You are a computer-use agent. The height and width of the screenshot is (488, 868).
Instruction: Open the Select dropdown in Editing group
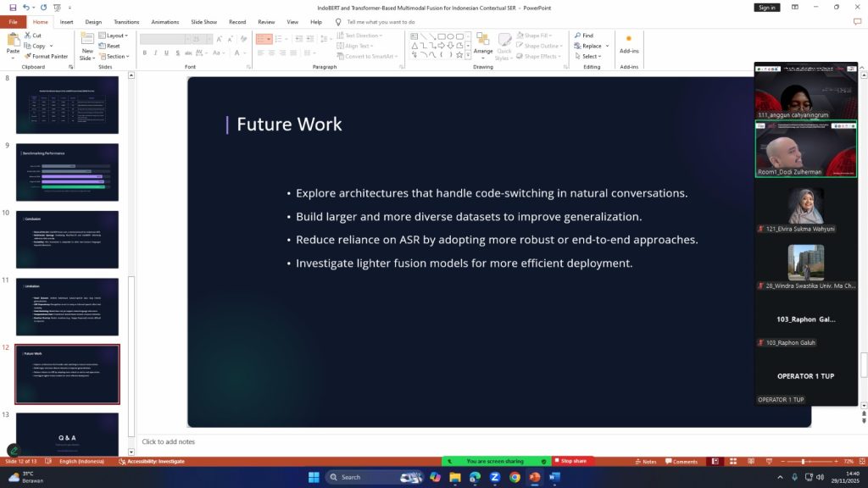point(589,57)
